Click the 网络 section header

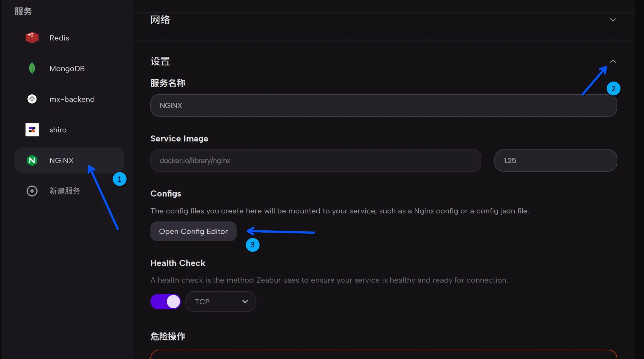click(x=160, y=20)
